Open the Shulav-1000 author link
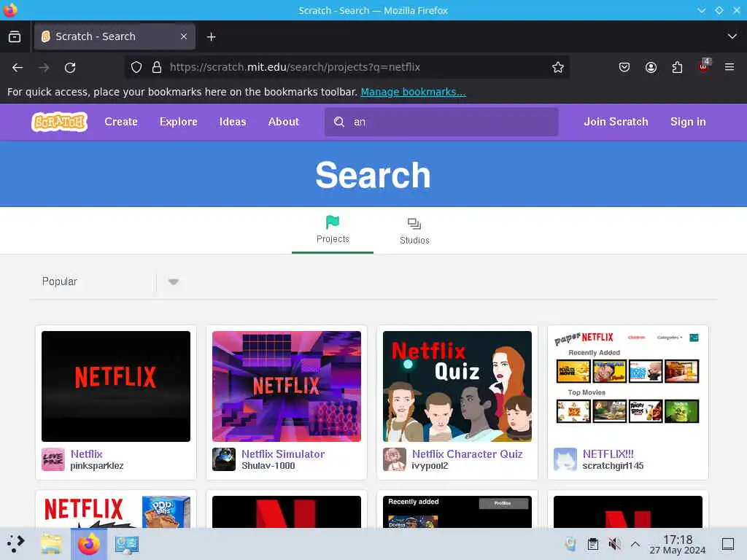The width and height of the screenshot is (747, 560). coord(268,466)
